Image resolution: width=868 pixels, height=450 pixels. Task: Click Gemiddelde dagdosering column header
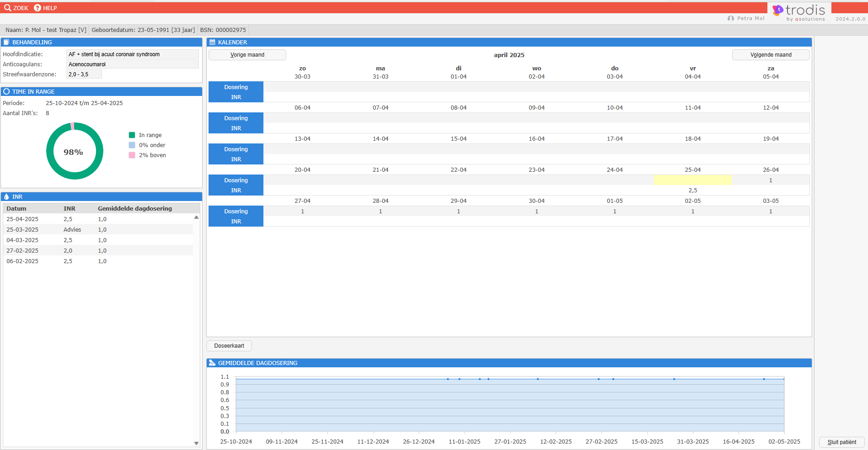click(135, 208)
